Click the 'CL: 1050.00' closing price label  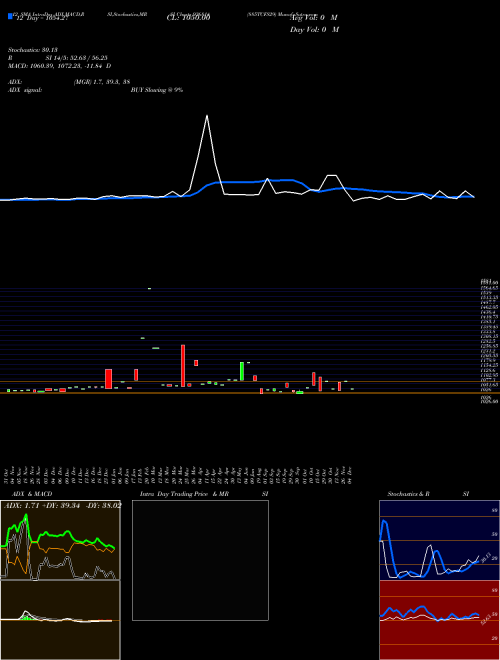click(x=188, y=17)
